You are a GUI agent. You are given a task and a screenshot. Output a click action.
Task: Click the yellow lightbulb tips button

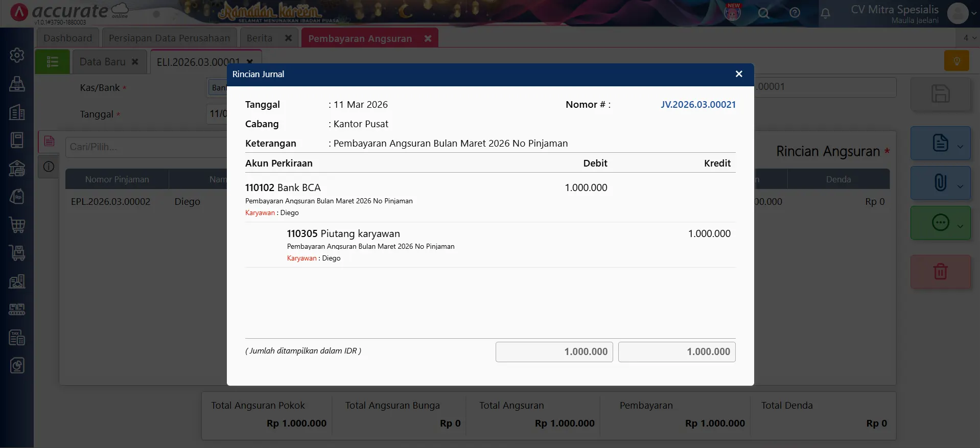pyautogui.click(x=956, y=61)
